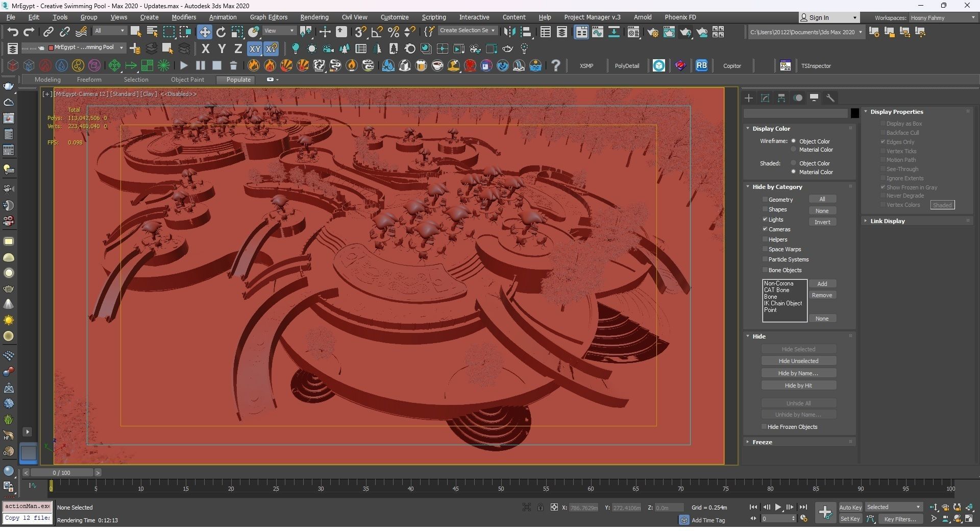Click the Hide by Name button
Viewport: 980px width, 531px height.
[x=798, y=373]
